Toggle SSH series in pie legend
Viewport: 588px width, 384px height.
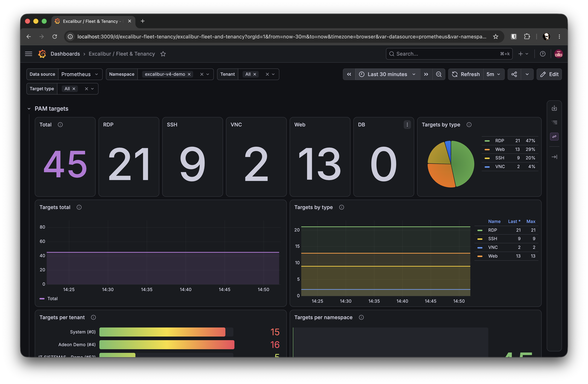coord(499,158)
